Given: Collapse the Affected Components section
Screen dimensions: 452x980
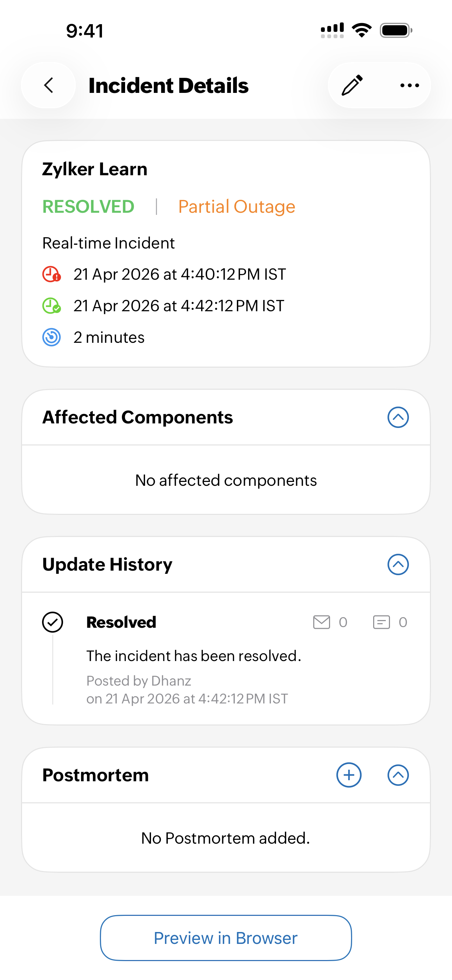Looking at the screenshot, I should 398,417.
